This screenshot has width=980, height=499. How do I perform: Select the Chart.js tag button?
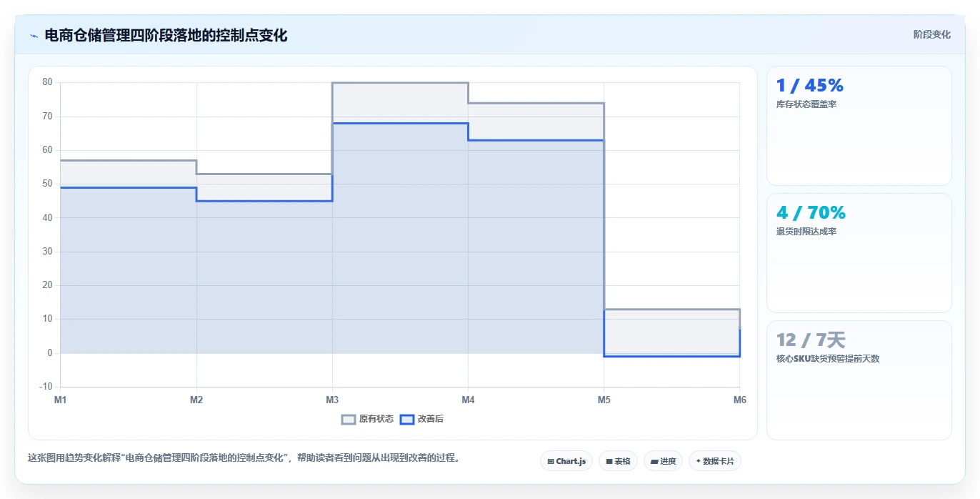click(x=566, y=461)
